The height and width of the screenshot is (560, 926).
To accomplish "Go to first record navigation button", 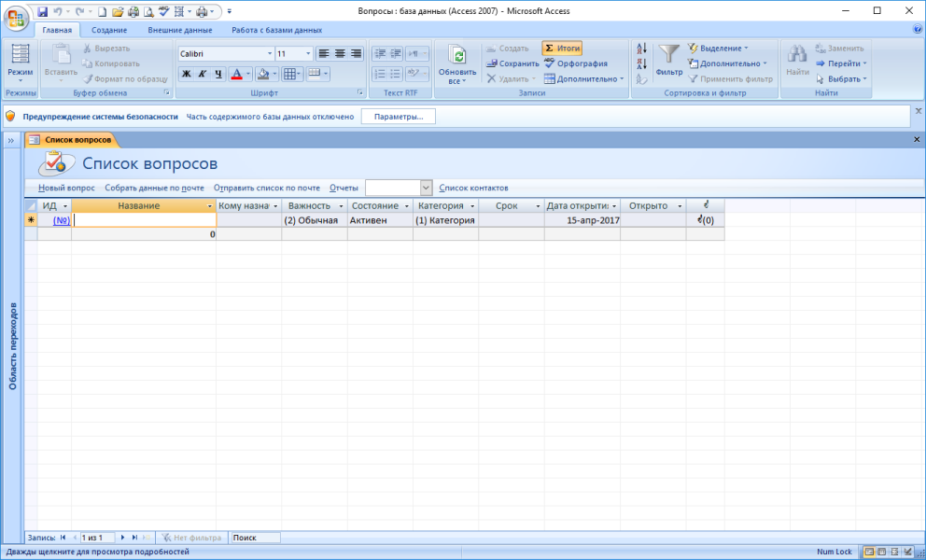I will tap(63, 538).
